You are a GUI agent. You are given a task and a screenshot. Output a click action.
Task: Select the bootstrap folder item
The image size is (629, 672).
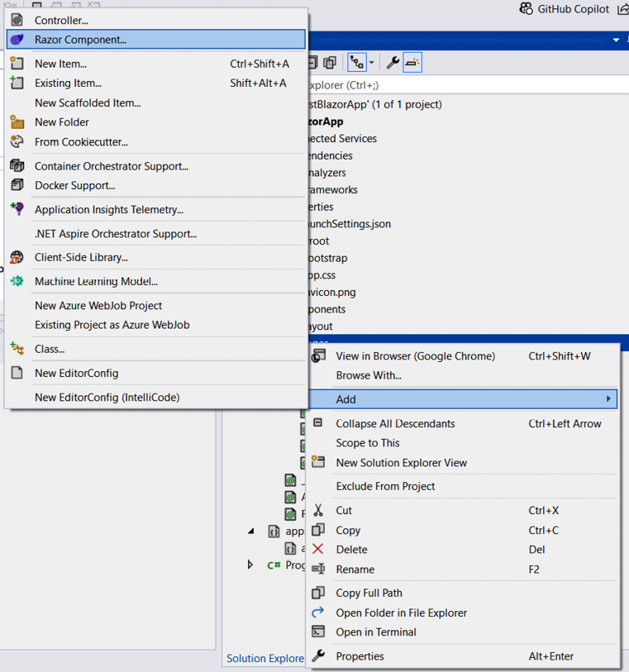click(x=327, y=258)
